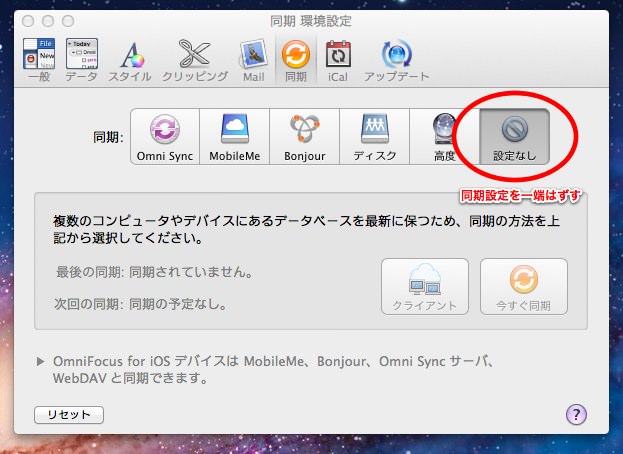Image resolution: width=623 pixels, height=454 pixels.
Task: Zoom the 同期 環境設定 window
Action: (68, 21)
